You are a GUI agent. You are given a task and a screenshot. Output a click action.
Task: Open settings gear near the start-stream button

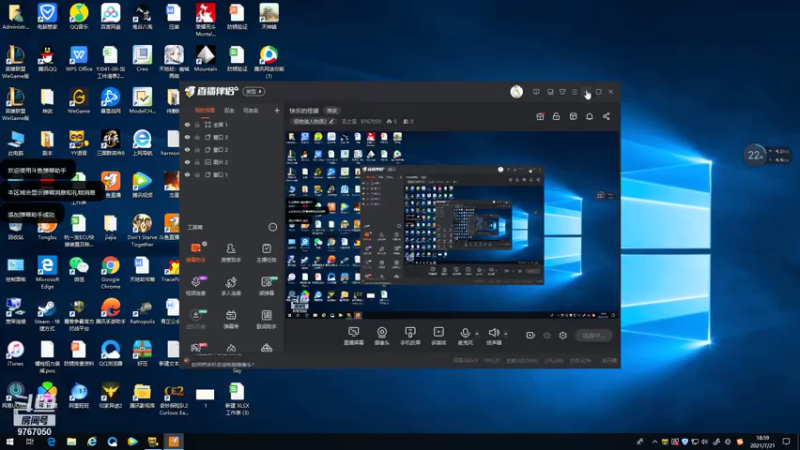pyautogui.click(x=563, y=335)
